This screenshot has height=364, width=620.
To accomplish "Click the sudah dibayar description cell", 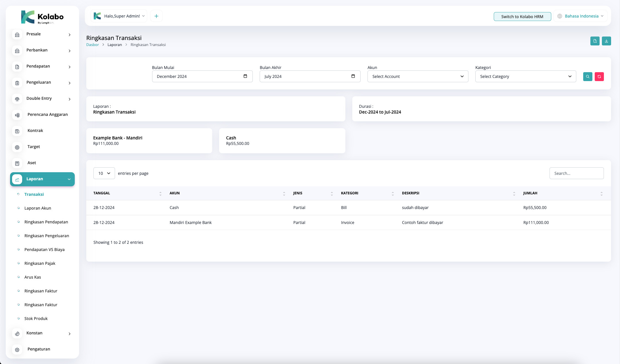I will point(415,208).
